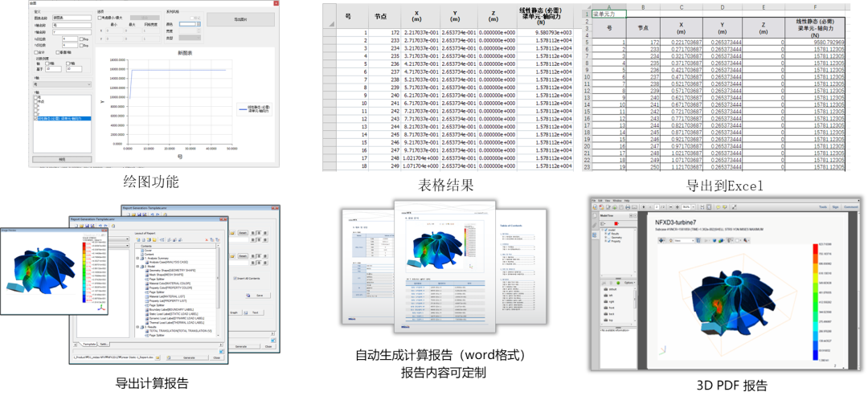Click the red color scale bar in 3D PDF

(x=816, y=249)
